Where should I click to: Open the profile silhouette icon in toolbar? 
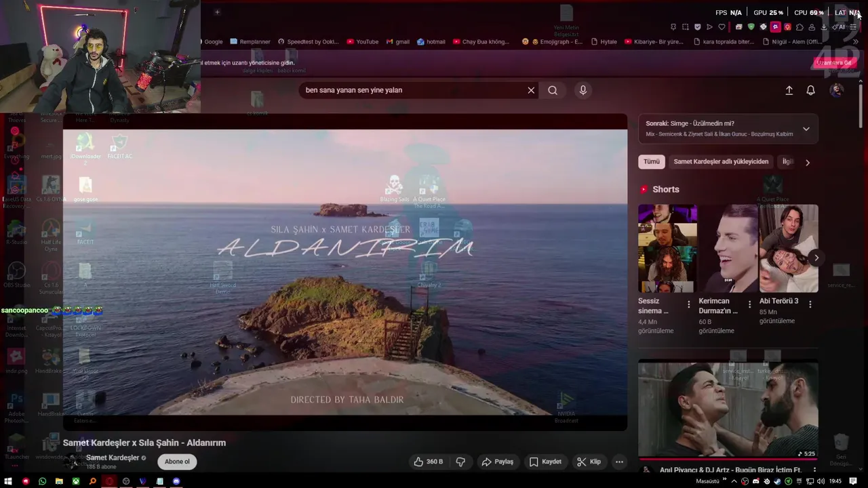point(812,27)
